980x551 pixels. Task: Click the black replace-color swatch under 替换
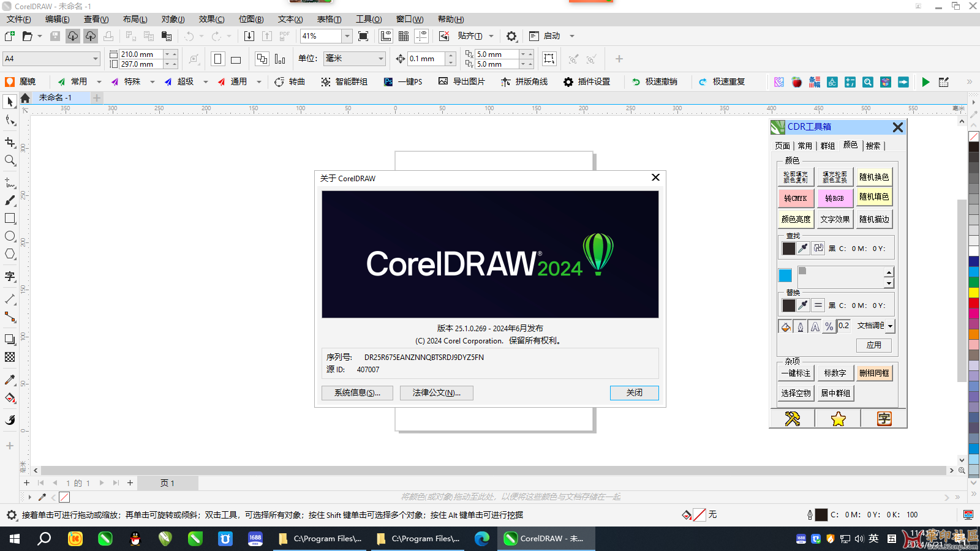click(x=789, y=305)
